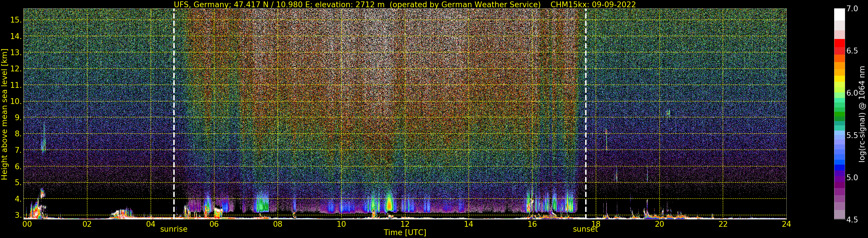Click height axis tick '4.'
The height and width of the screenshot is (238, 868).
pos(18,199)
